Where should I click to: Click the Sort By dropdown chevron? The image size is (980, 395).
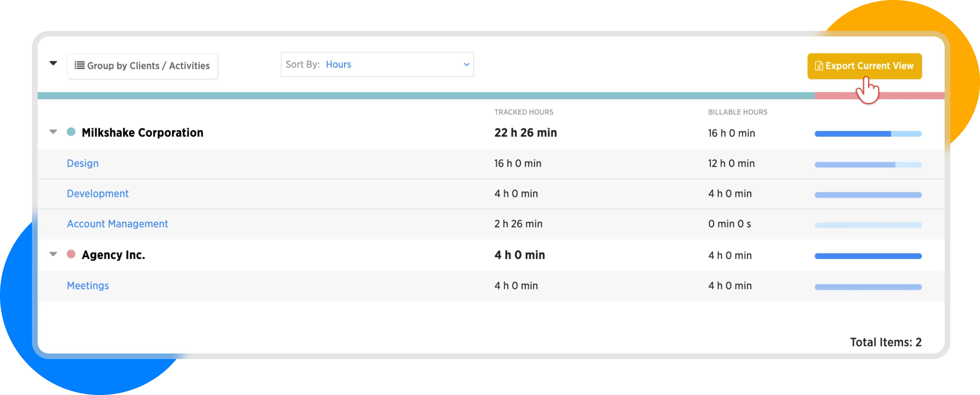coord(466,65)
